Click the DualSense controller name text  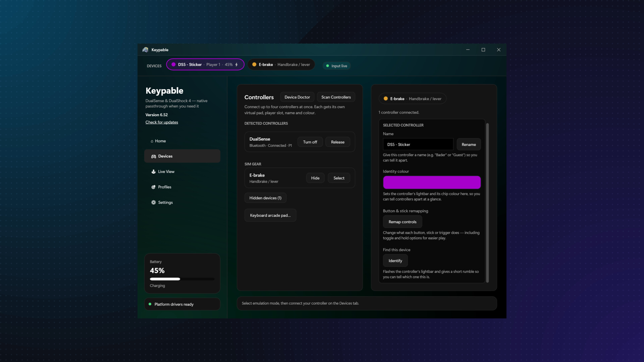coord(260,139)
